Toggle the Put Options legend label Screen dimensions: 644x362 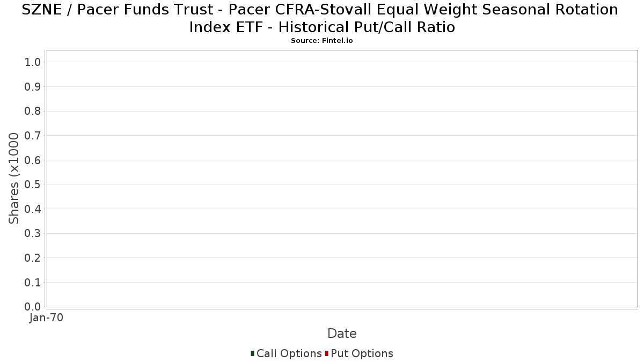[362, 353]
